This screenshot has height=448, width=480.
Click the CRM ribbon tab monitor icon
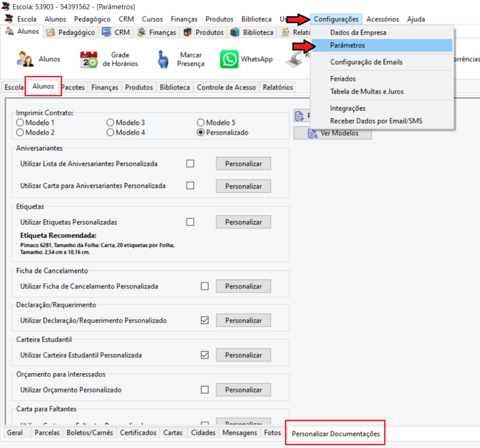tap(106, 32)
